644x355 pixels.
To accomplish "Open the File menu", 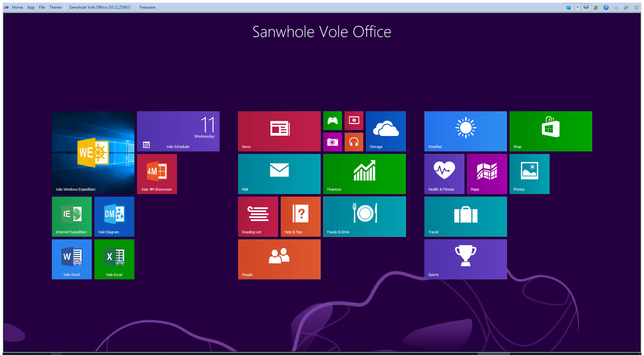I will point(42,7).
